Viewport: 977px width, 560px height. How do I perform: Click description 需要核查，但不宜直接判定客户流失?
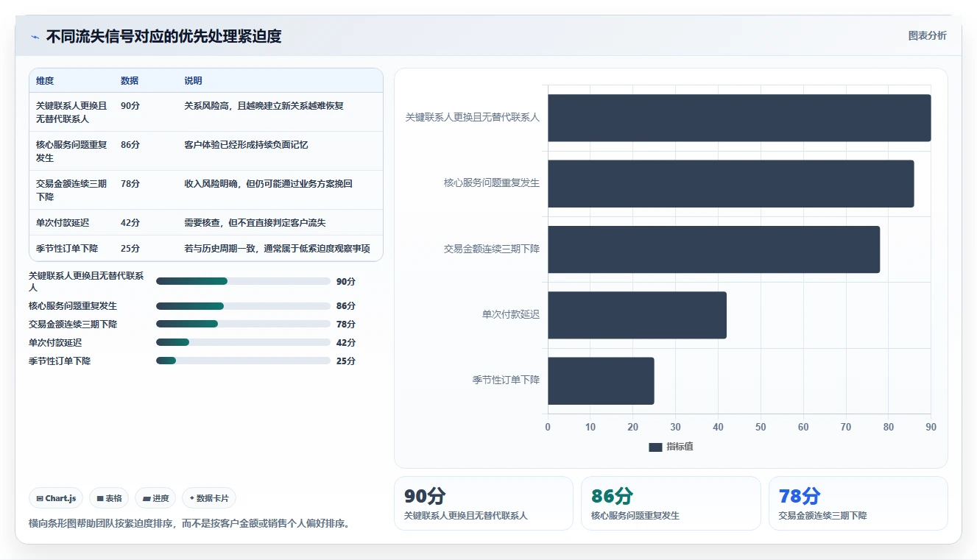[x=255, y=222]
